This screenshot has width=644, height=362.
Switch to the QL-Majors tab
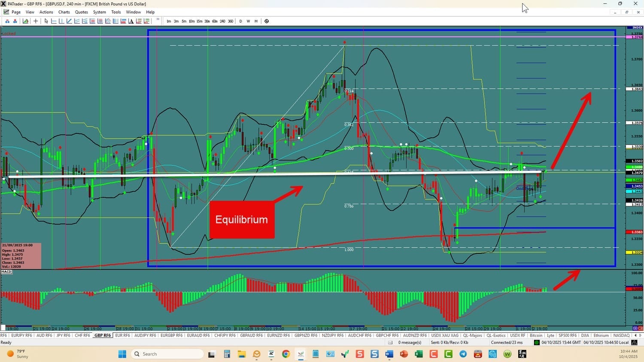(x=473, y=335)
